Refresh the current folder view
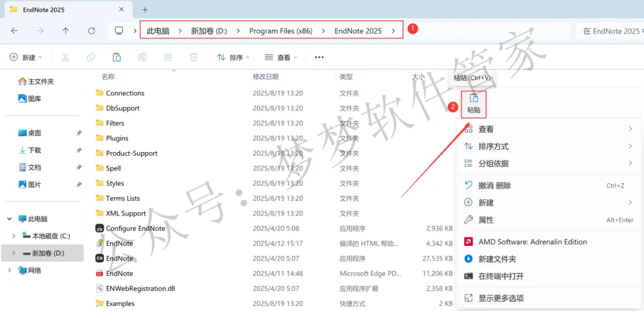 click(x=92, y=31)
